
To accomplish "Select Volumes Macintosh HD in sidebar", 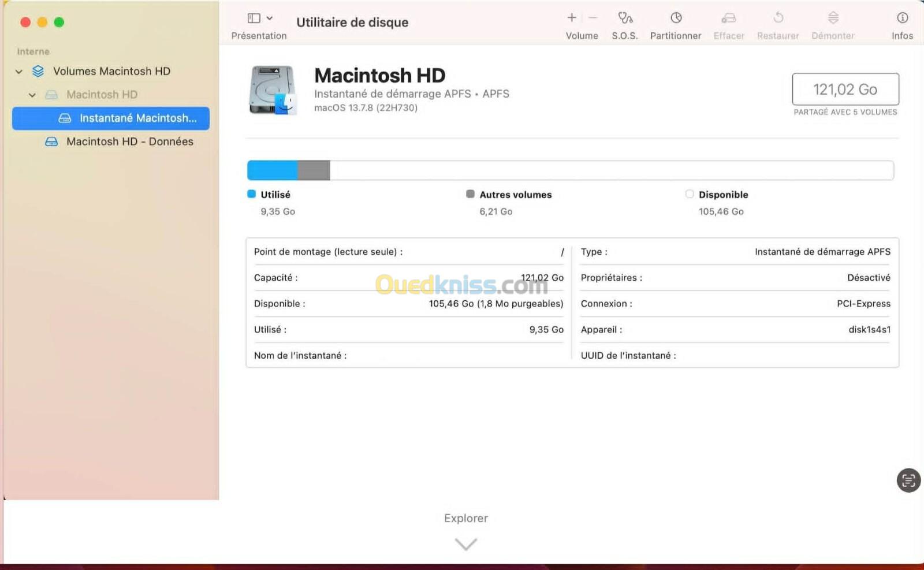I will pyautogui.click(x=111, y=71).
